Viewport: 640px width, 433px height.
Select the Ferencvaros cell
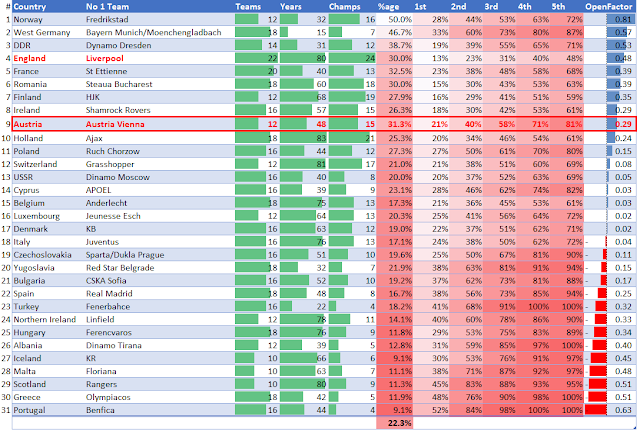[x=109, y=333]
